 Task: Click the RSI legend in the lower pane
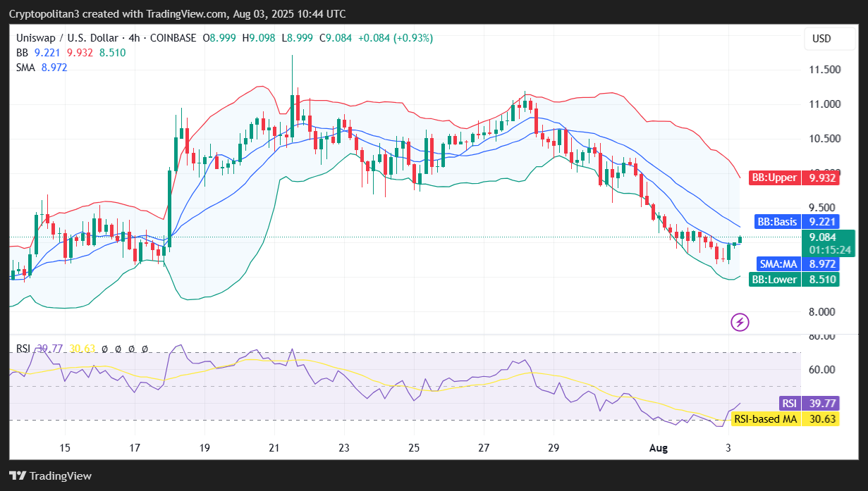25,348
